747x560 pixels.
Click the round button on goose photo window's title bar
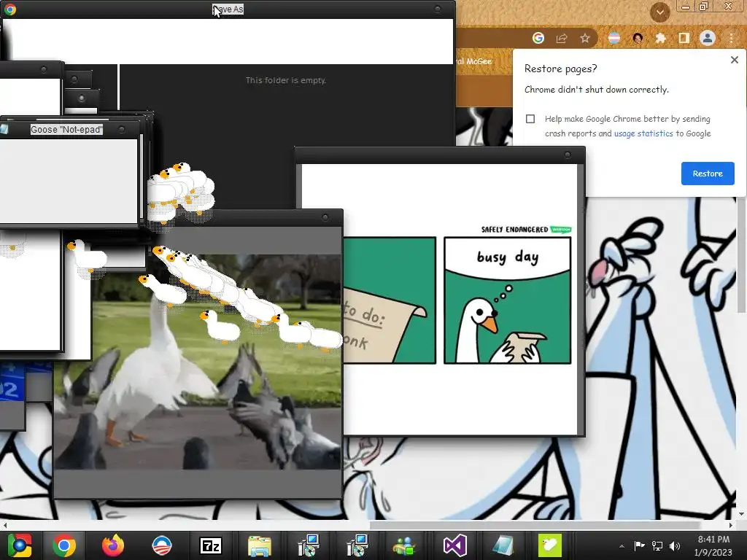pos(325,217)
